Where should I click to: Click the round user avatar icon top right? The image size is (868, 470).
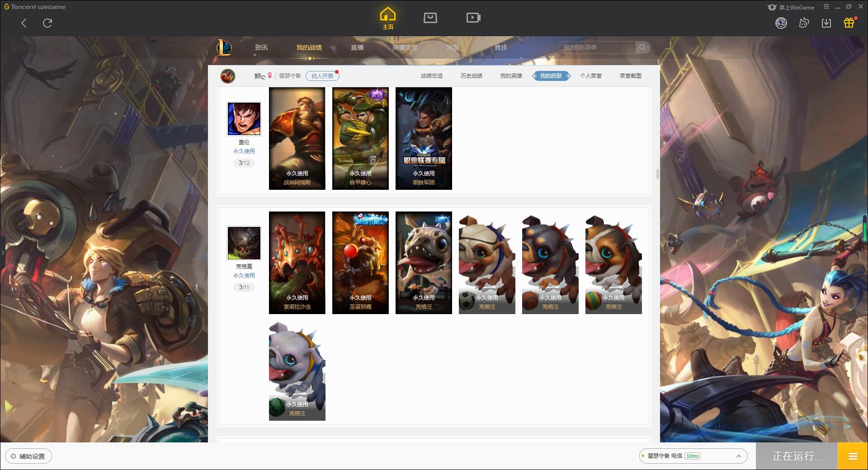[x=781, y=23]
